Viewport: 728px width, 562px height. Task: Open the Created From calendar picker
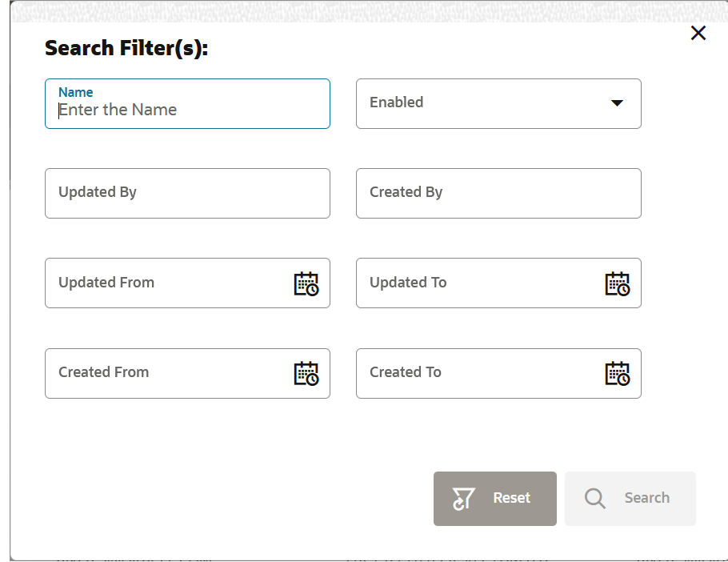coord(306,373)
